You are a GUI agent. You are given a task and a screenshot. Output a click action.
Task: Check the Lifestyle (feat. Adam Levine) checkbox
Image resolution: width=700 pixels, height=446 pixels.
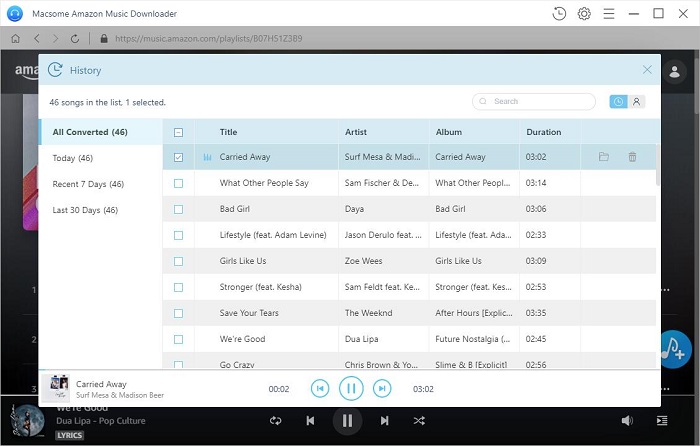tap(178, 235)
